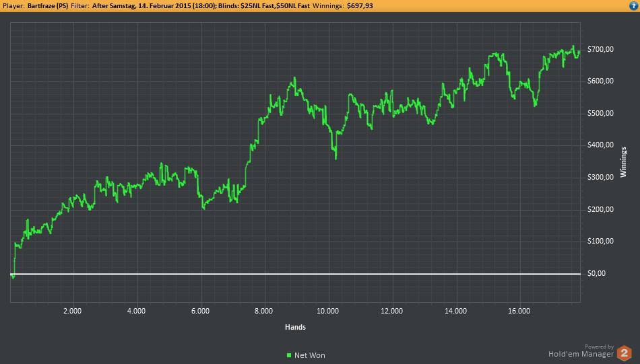Click the graph peak near 9.000 hands

pos(294,78)
